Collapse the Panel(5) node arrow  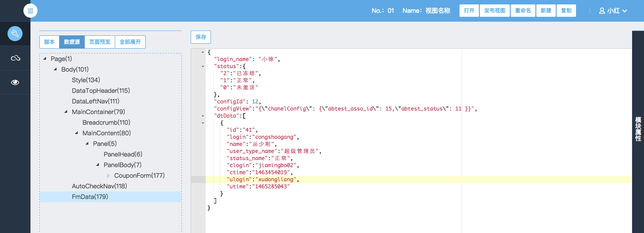click(x=87, y=144)
